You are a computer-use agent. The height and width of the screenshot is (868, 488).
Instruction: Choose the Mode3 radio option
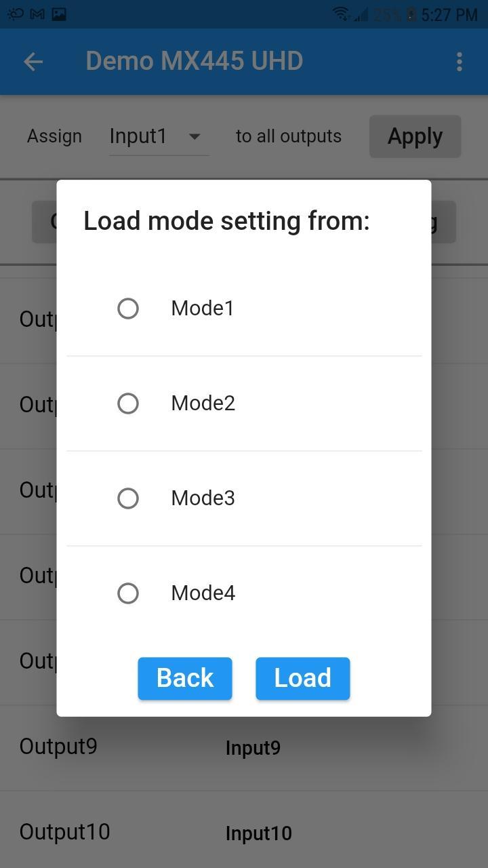pos(128,498)
